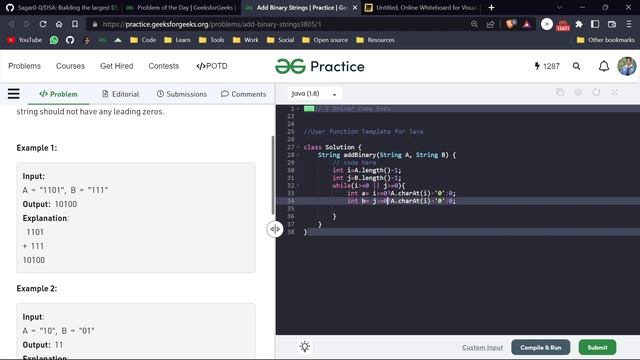Open the WhatsApp bookmark icon
Screen dimensions: 640x360
pos(54,40)
